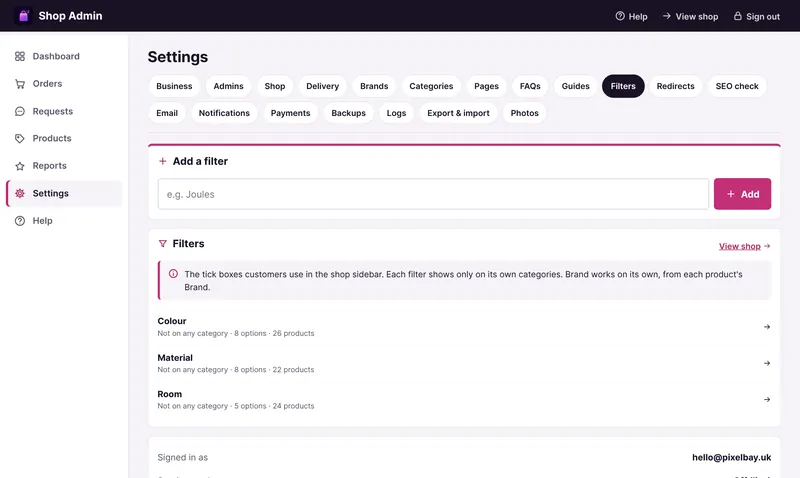Open Products from the sidebar
800x478 pixels.
64,138
